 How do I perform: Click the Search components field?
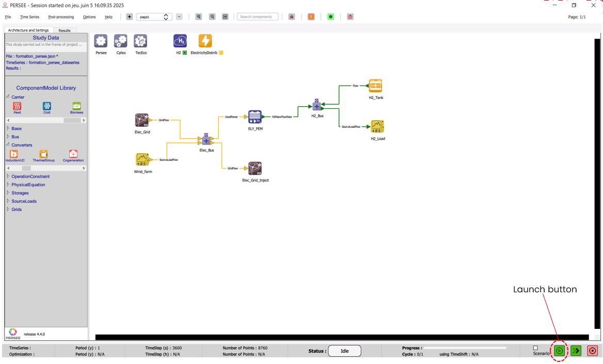coord(258,17)
